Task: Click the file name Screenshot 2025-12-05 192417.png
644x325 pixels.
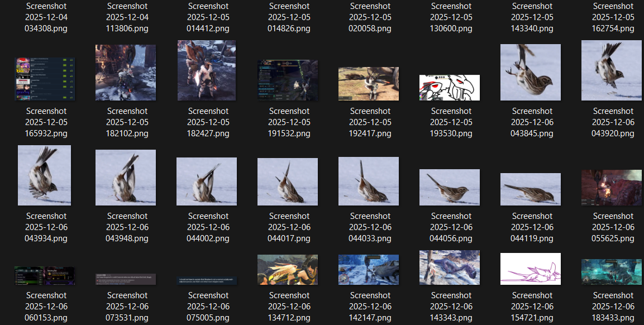Action: [x=370, y=122]
